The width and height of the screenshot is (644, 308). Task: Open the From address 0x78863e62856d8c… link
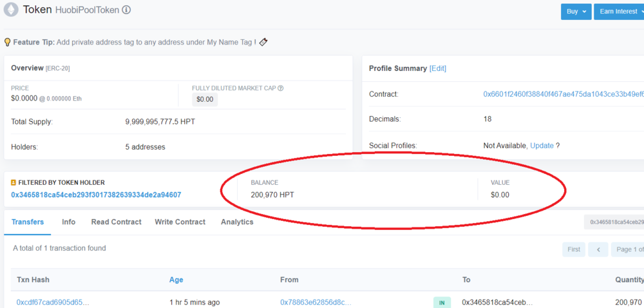pyautogui.click(x=316, y=302)
